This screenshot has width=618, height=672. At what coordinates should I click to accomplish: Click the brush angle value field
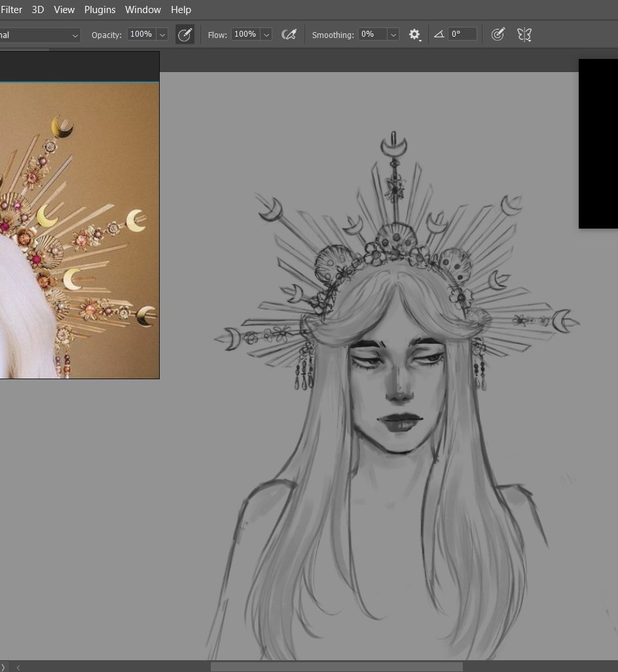pos(463,34)
